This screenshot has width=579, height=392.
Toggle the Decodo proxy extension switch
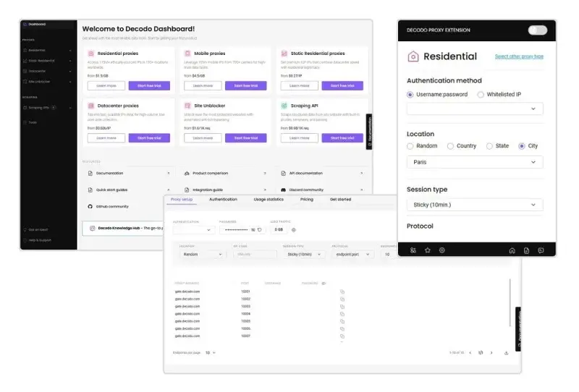pyautogui.click(x=537, y=30)
